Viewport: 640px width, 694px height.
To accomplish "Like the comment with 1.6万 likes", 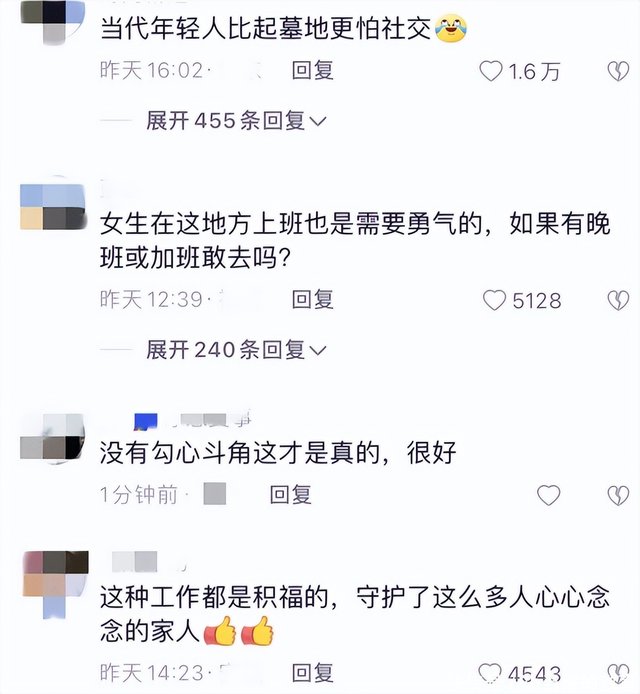I will coord(491,71).
